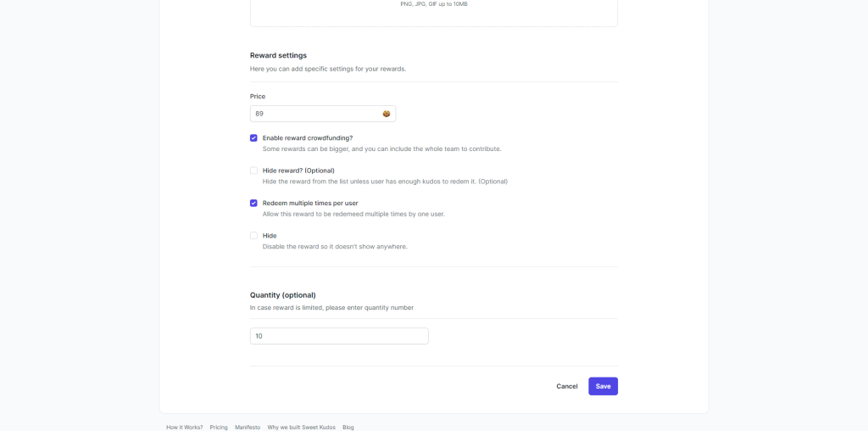Open the Manifesto link
The width and height of the screenshot is (868, 431).
tap(248, 427)
